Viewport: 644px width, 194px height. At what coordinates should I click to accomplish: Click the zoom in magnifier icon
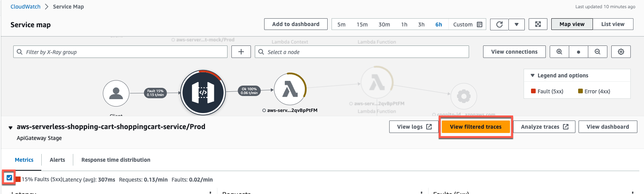point(559,52)
